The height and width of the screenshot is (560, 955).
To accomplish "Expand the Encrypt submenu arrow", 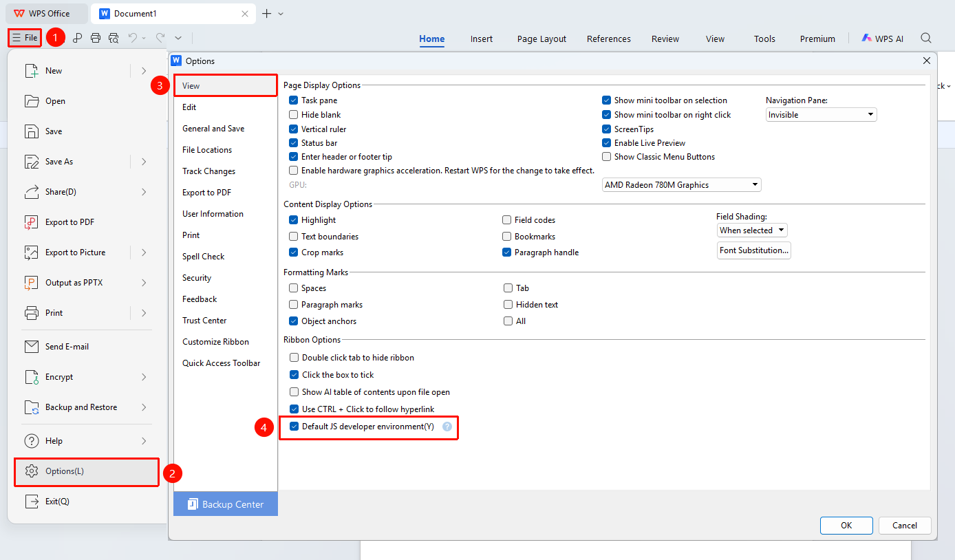I will [144, 377].
